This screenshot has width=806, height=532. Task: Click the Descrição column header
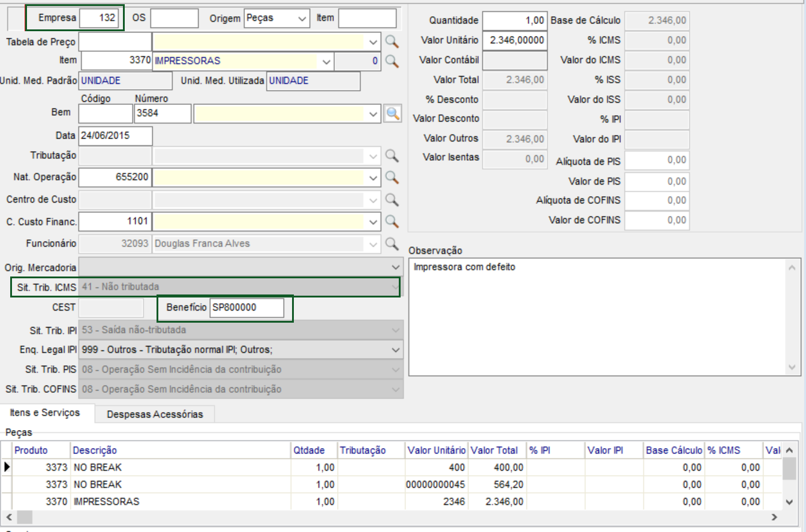(x=95, y=450)
